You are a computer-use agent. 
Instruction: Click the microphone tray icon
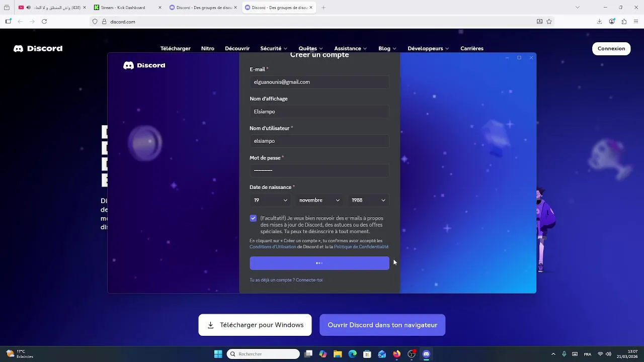point(564,354)
